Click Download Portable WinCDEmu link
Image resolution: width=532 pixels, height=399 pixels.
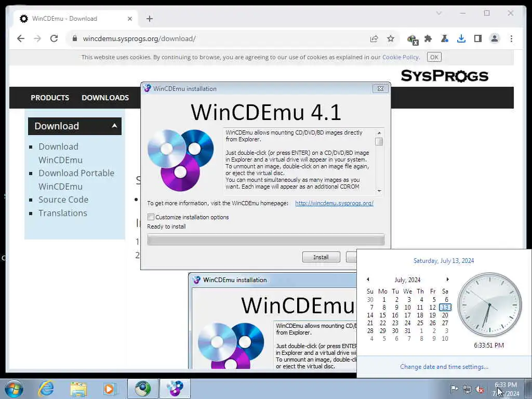tap(76, 180)
